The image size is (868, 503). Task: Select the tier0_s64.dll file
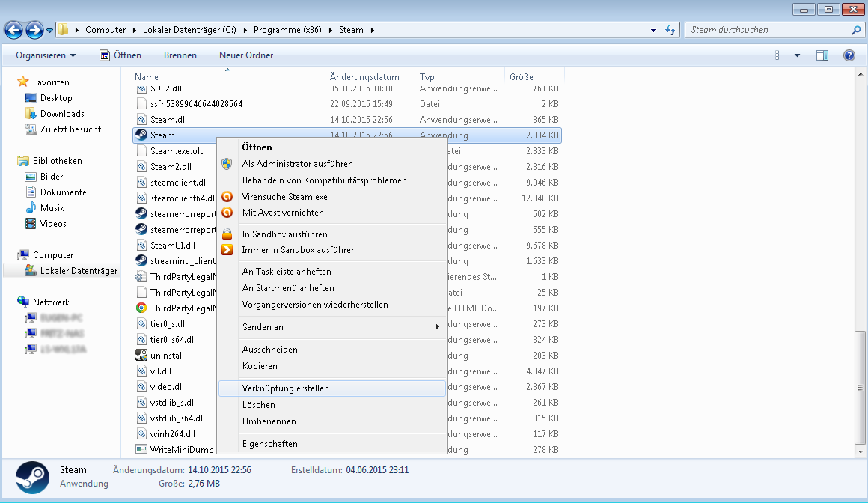point(173,340)
